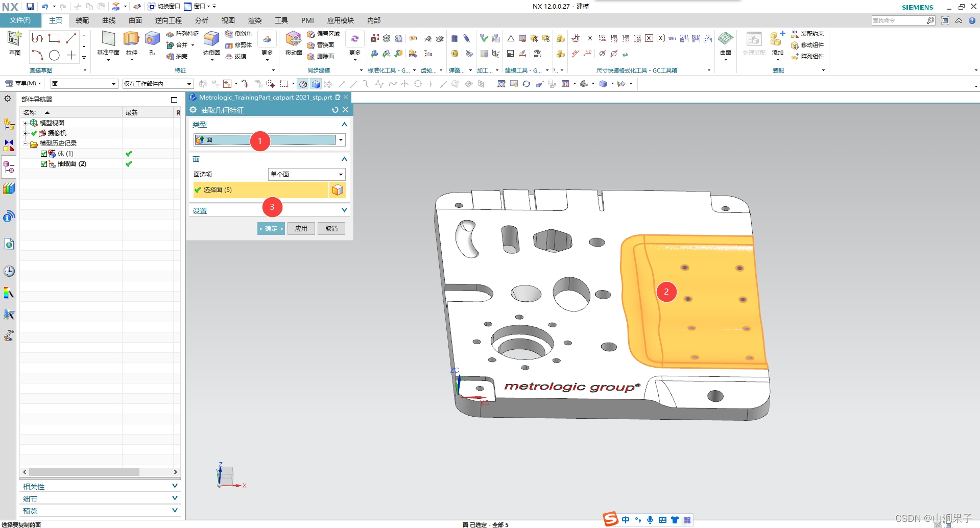The width and height of the screenshot is (980, 528).
Task: Uncheck the 体 (1) feature checkbox
Action: [x=44, y=154]
